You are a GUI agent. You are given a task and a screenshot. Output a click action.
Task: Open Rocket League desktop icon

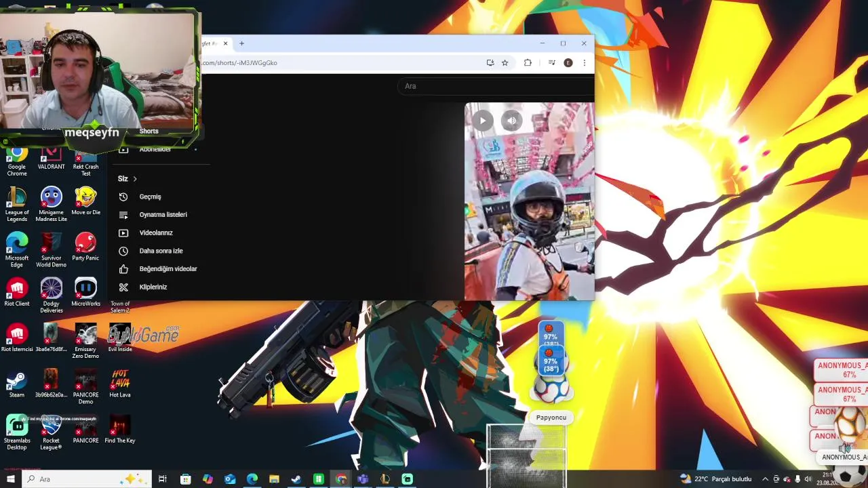click(x=52, y=432)
